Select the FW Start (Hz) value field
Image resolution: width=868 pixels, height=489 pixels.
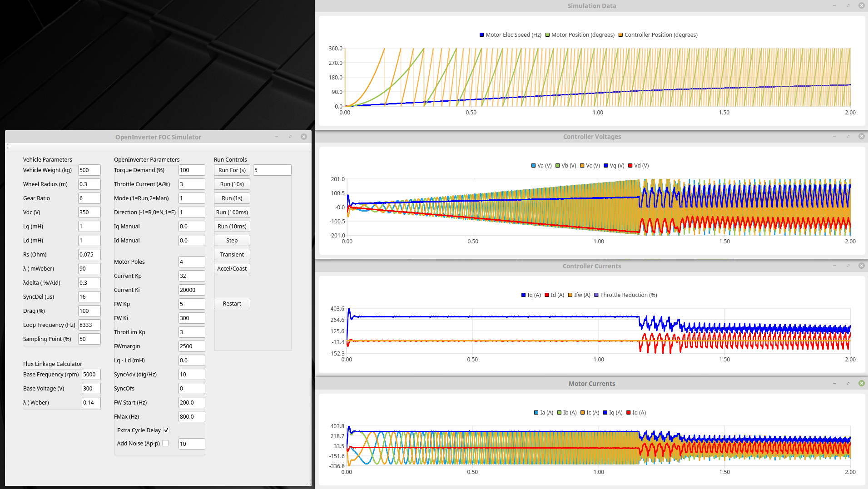[x=191, y=402]
